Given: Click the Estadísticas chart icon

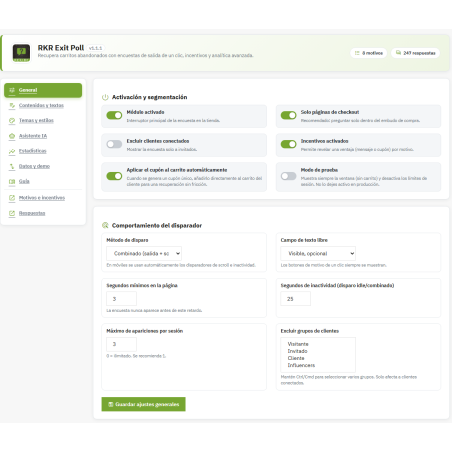Looking at the screenshot, I should point(12,151).
